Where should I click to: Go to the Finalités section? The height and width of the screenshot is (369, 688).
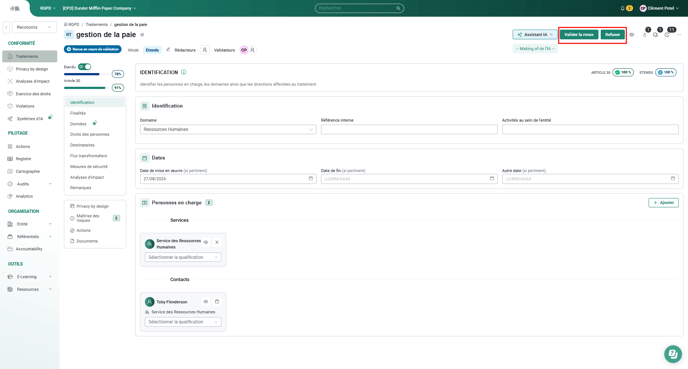(x=78, y=113)
